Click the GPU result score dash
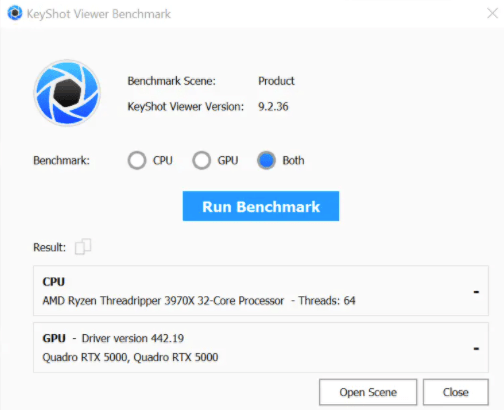This screenshot has width=504, height=410. [476, 349]
